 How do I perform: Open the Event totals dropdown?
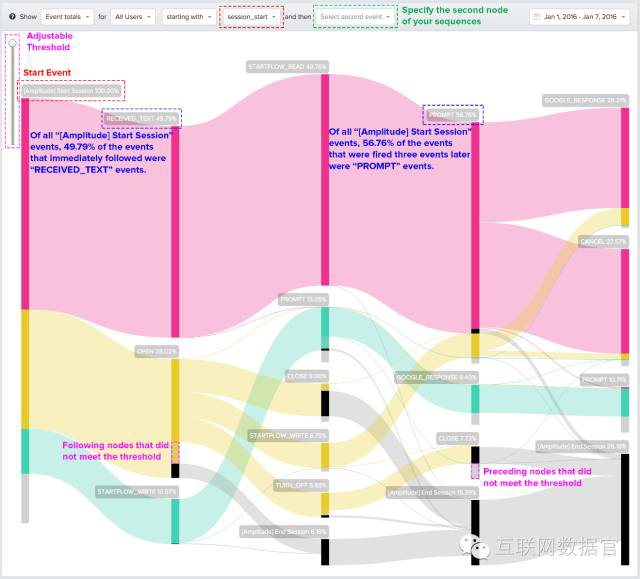pyautogui.click(x=69, y=17)
